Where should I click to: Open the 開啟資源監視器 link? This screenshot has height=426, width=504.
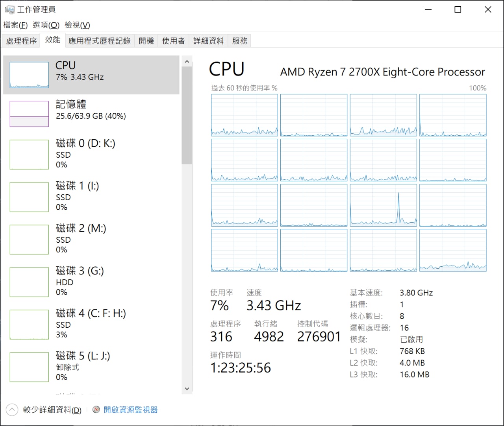(x=130, y=410)
